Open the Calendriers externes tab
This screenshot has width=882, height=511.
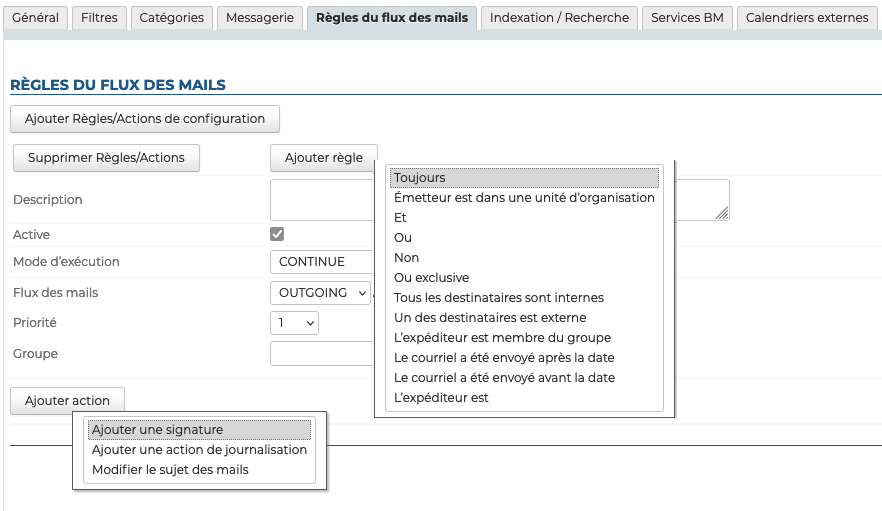(x=807, y=18)
